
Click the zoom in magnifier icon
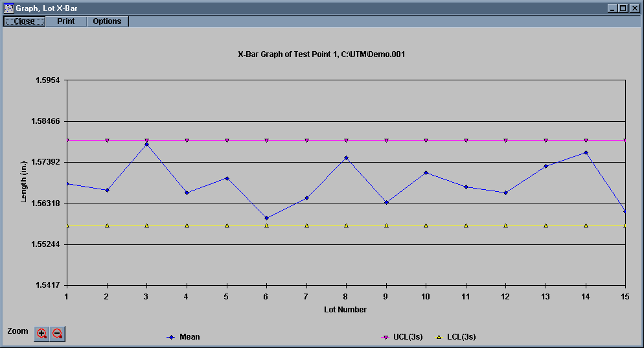click(41, 334)
